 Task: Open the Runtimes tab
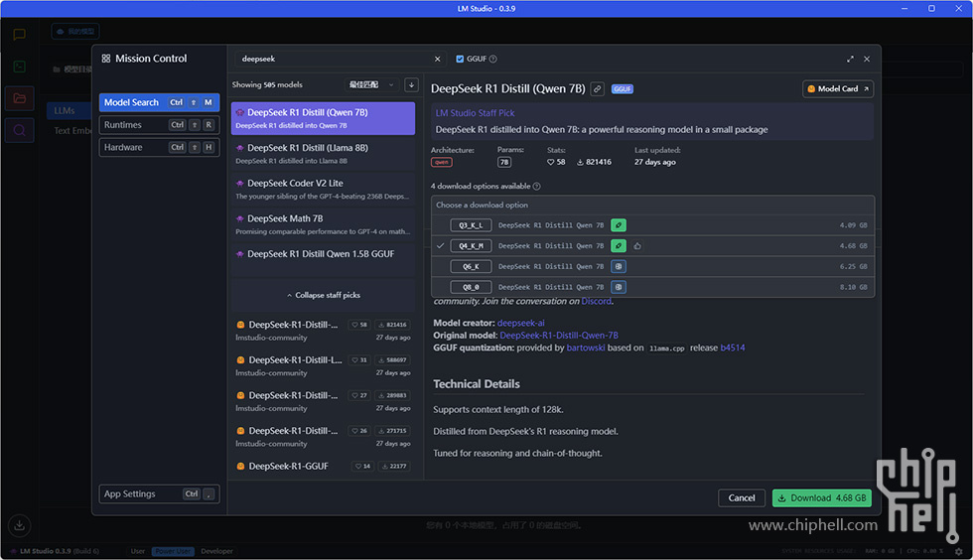click(159, 125)
